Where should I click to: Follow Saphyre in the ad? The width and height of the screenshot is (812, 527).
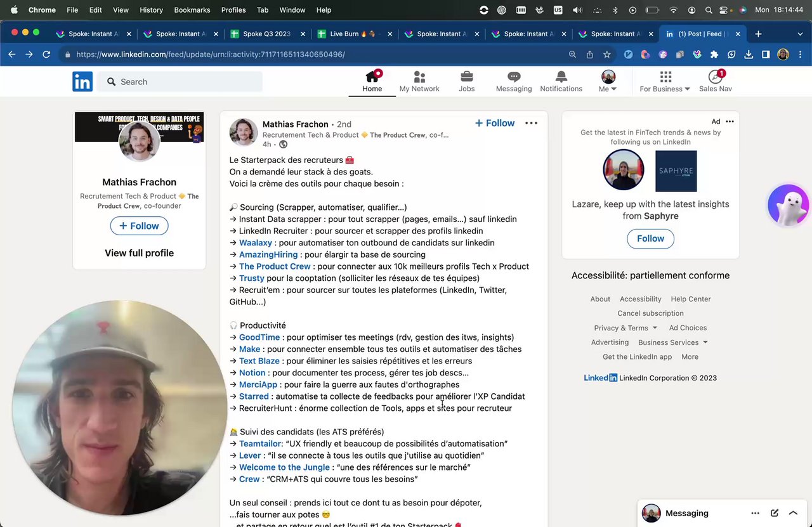(650, 238)
